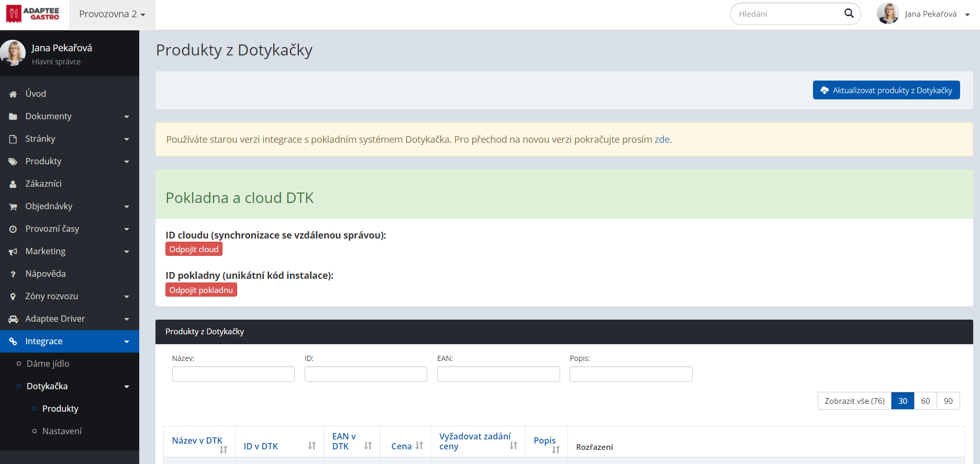980x464 pixels.
Task: Focus the ID filter field
Action: (366, 374)
